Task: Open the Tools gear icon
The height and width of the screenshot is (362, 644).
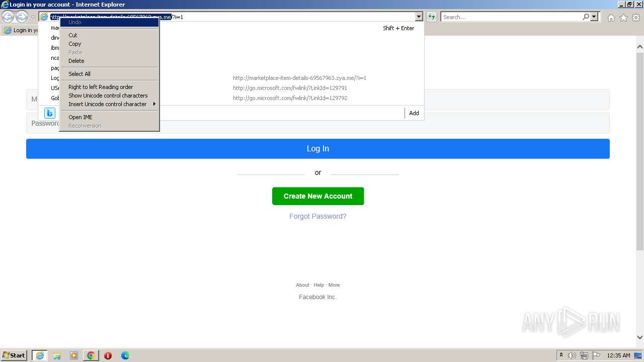Action: pos(636,18)
